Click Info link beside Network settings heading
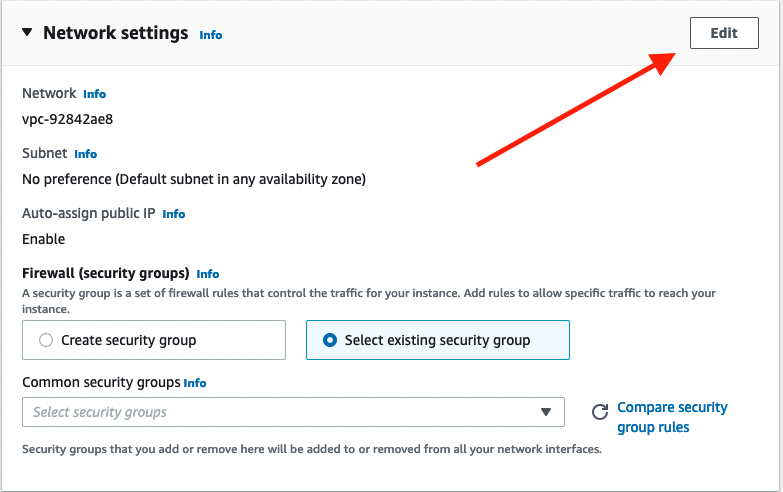The height and width of the screenshot is (492, 783). point(210,35)
